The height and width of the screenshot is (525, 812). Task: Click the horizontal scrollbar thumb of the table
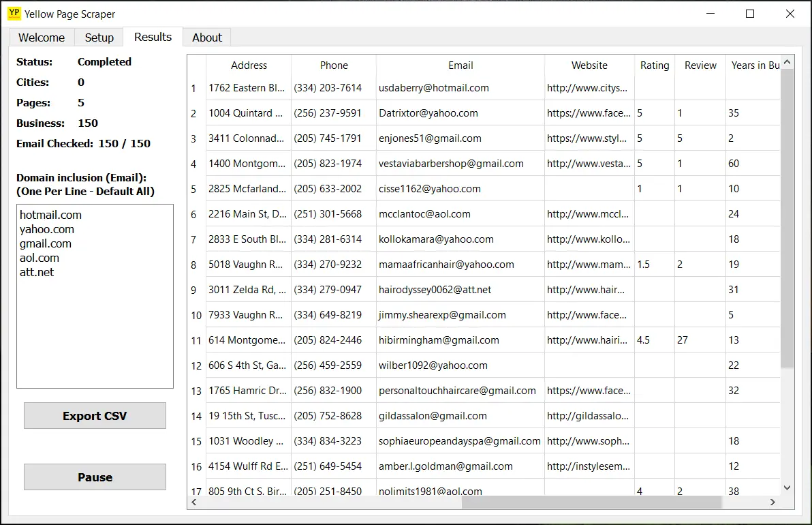(592, 502)
